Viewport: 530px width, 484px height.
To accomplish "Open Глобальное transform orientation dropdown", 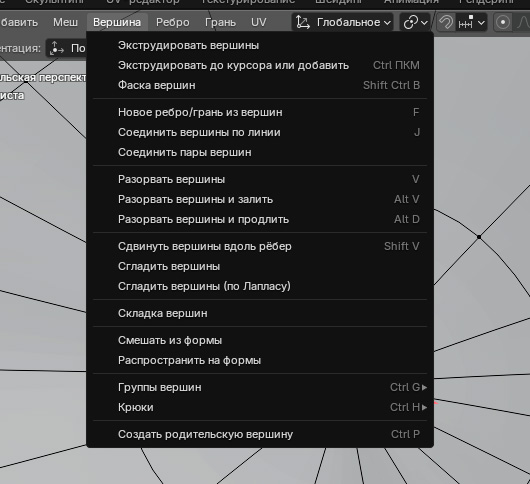I will click(343, 22).
